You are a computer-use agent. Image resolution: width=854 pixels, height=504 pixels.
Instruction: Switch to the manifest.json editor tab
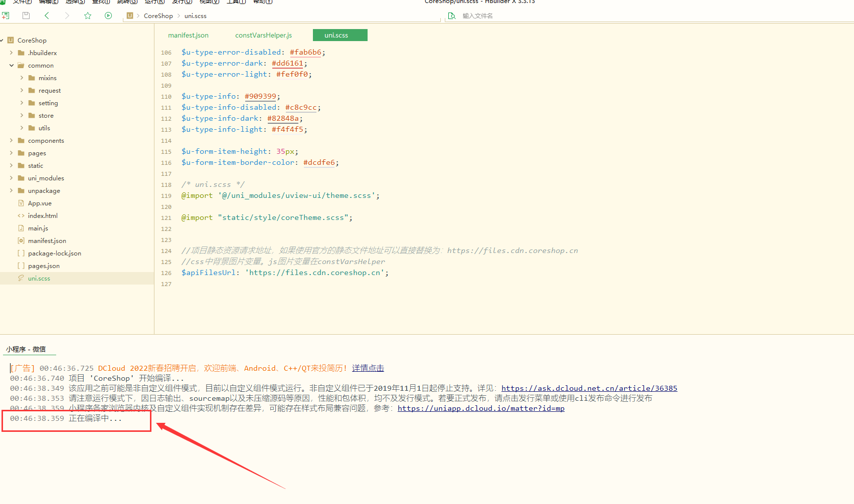[188, 35]
